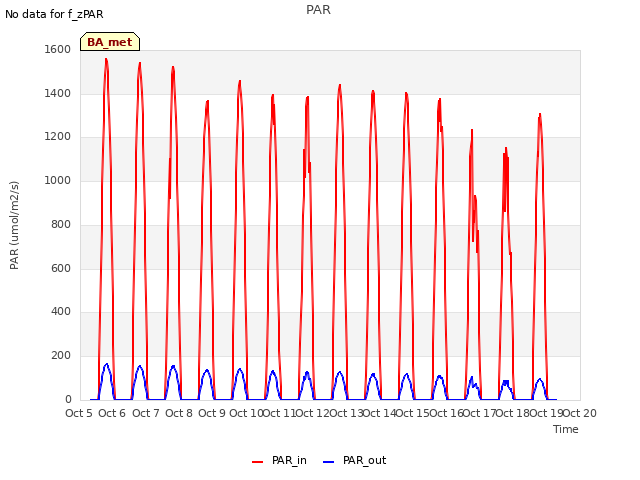This screenshot has height=480, width=640.
Task: Click the 1600 y-axis tick label
Action: tap(58, 49)
